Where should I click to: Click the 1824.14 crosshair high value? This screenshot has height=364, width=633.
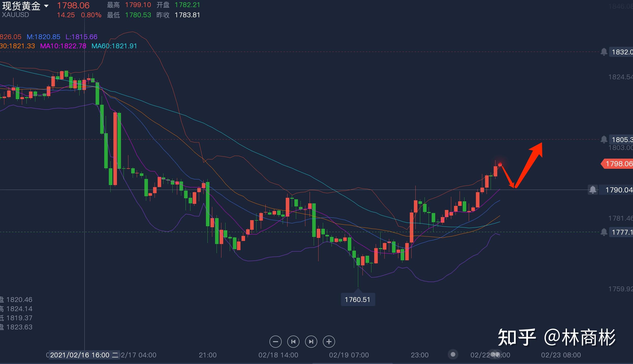point(19,309)
